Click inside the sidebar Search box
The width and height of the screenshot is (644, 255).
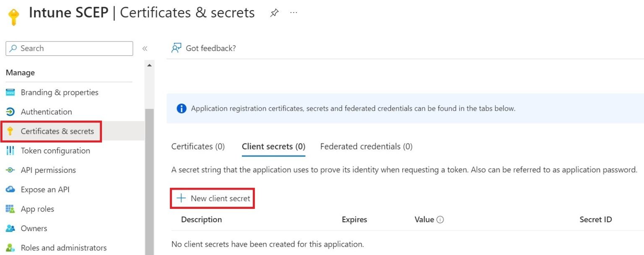click(x=69, y=48)
